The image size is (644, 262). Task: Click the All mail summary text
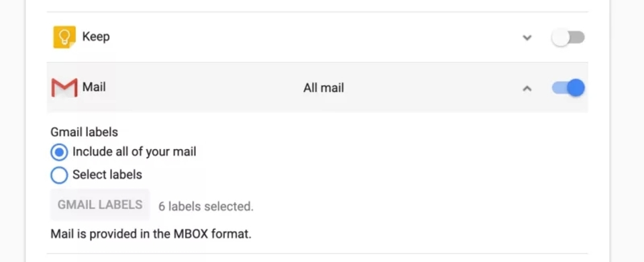click(x=323, y=88)
